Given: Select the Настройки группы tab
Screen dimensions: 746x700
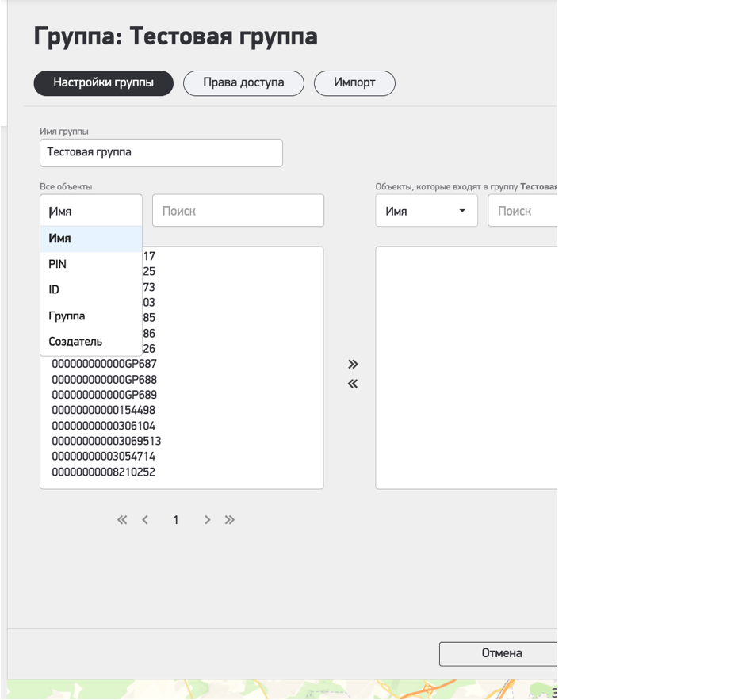Looking at the screenshot, I should coord(103,83).
